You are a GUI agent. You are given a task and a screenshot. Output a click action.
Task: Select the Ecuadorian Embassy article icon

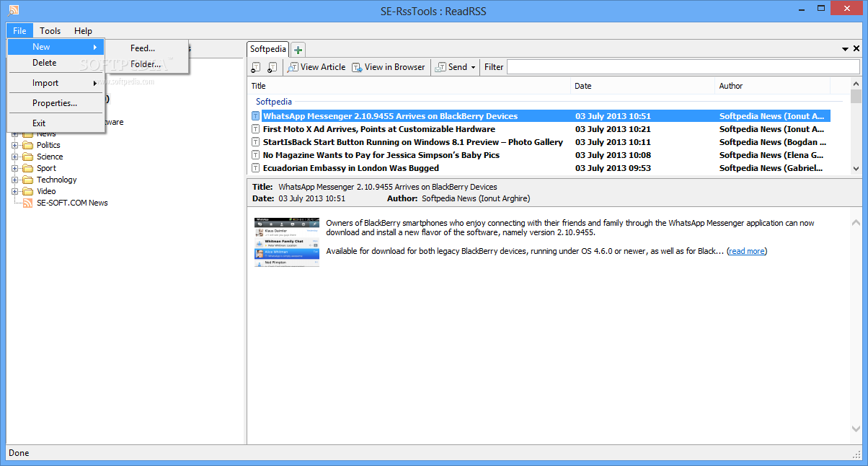[255, 168]
